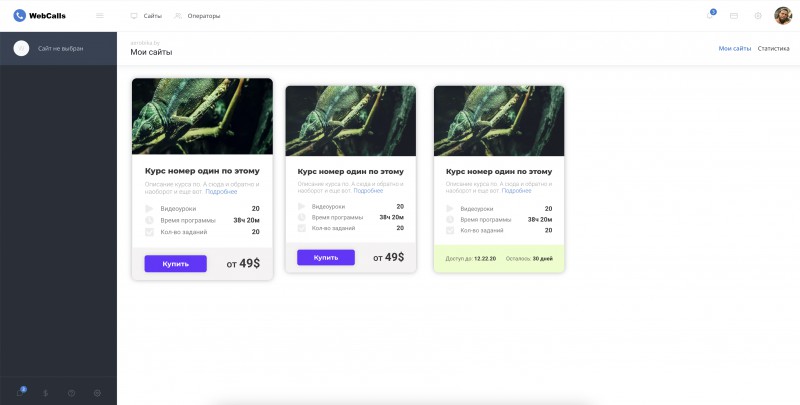Click the WebCalls phone logo icon
This screenshot has width=800, height=405.
point(19,15)
